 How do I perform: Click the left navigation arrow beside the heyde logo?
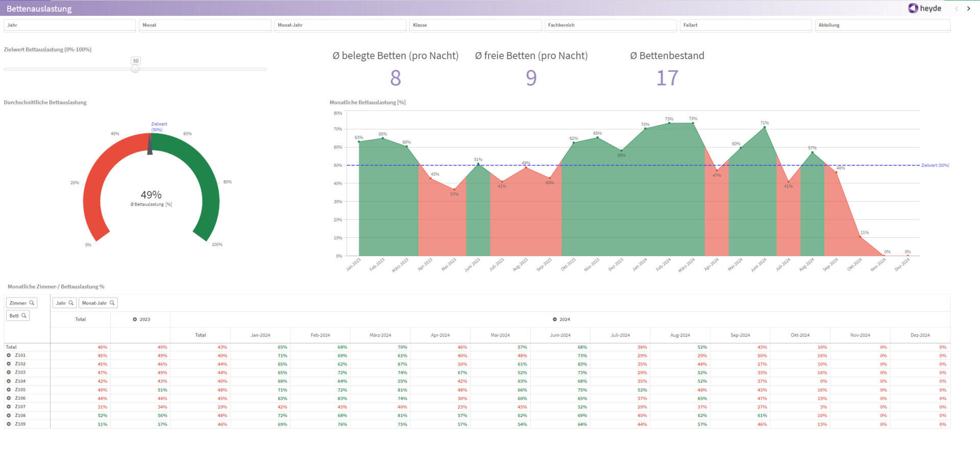tap(957, 9)
